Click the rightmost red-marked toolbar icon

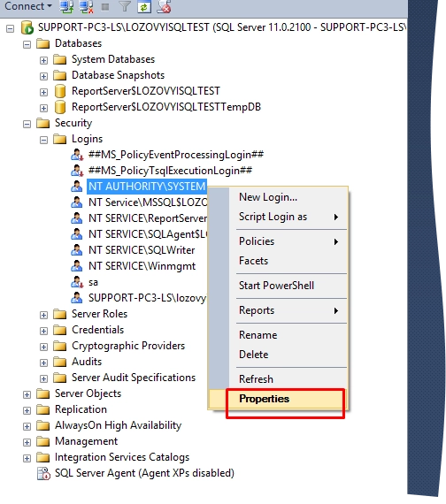(x=164, y=6)
